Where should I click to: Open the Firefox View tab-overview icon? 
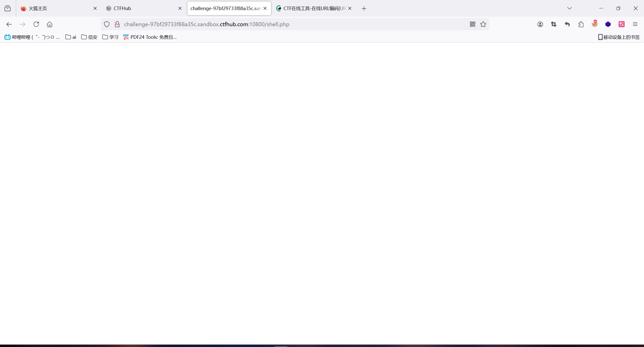8,8
